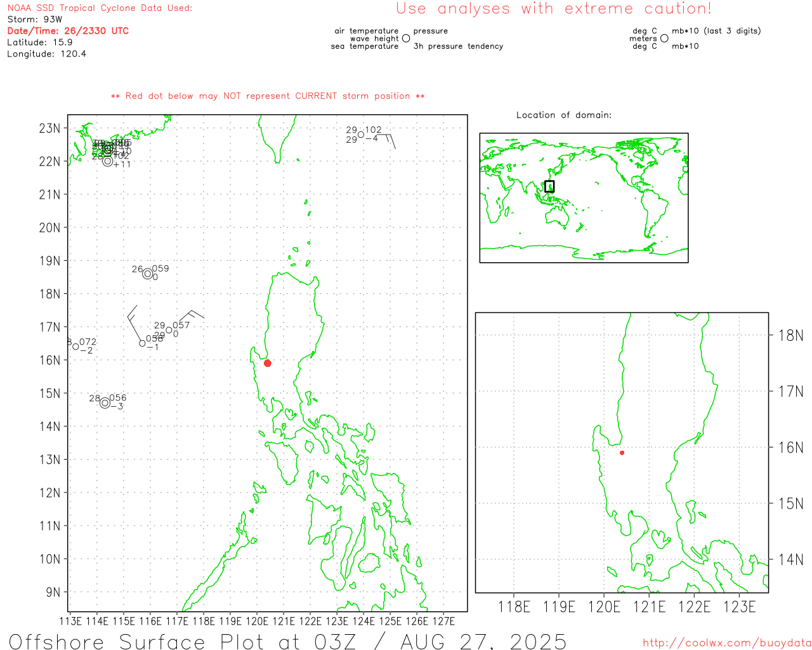Click the 'Storm: 93W' text
This screenshot has height=650, width=812.
point(35,20)
